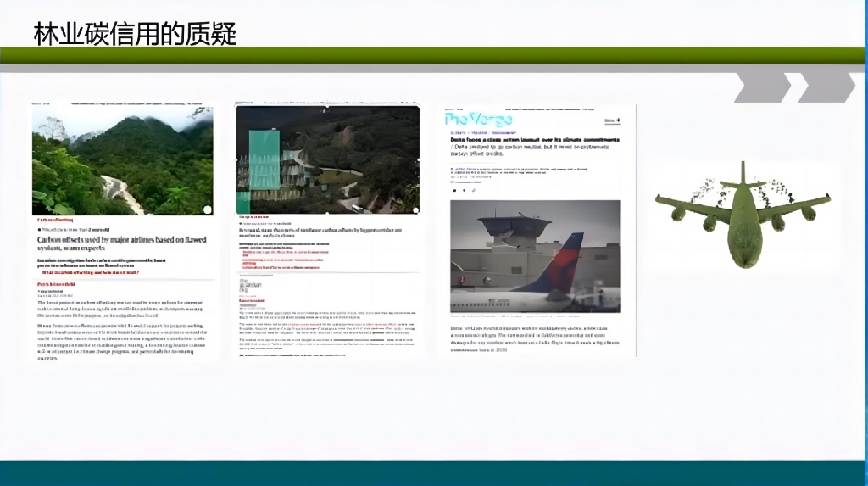Click white dot on rainforest photo corner
The width and height of the screenshot is (868, 486).
pyautogui.click(x=208, y=209)
